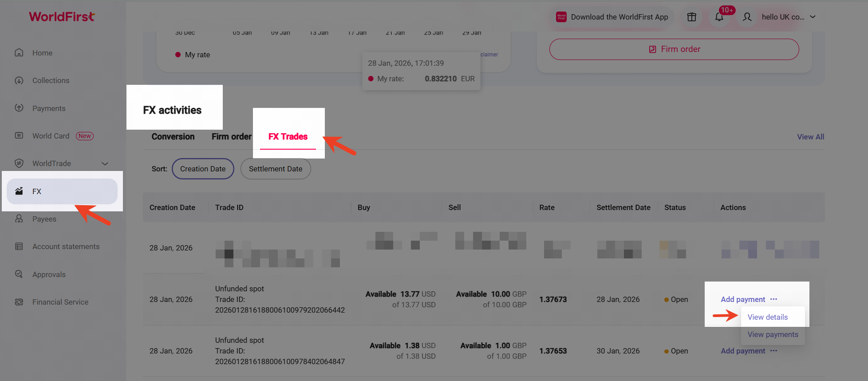This screenshot has width=868, height=381.
Task: Click the WorldTrade shield icon
Action: (19, 163)
